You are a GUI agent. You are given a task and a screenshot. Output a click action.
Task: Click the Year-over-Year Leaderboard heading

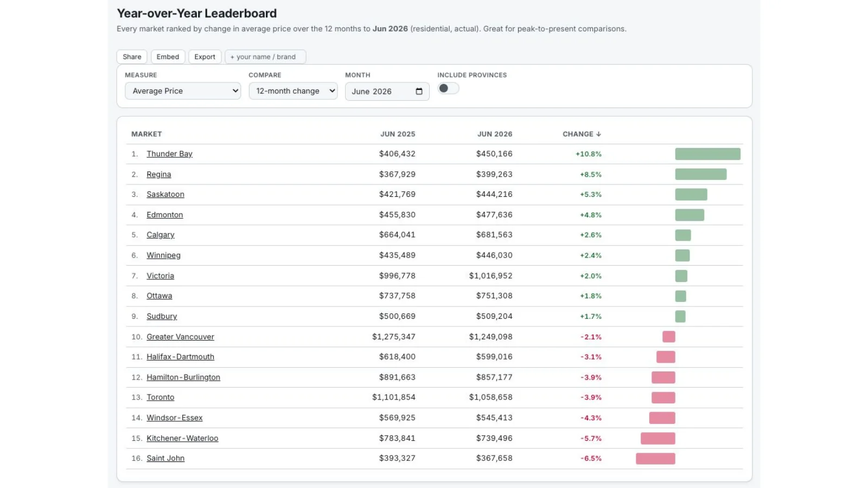click(197, 14)
